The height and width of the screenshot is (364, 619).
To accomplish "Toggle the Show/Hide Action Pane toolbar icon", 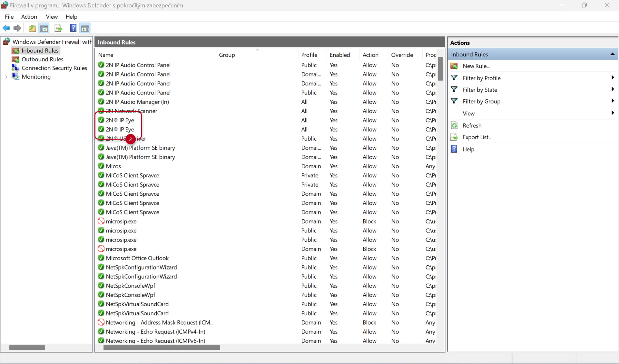I will tap(85, 28).
